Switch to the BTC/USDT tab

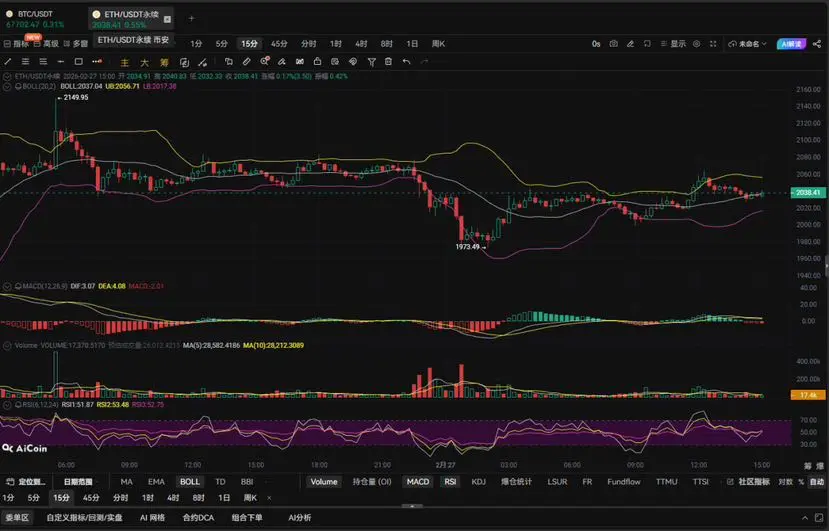[x=35, y=19]
